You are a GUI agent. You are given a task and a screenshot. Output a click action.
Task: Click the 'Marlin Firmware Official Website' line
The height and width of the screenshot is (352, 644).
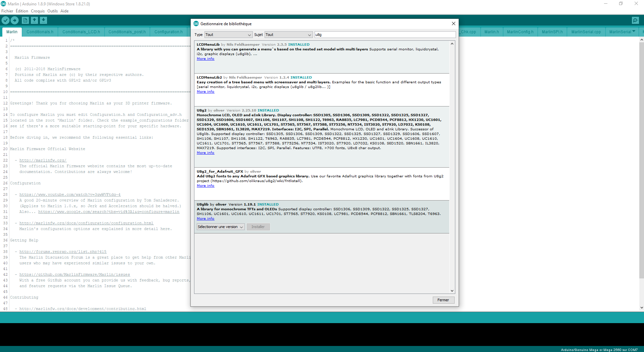pyautogui.click(x=48, y=149)
